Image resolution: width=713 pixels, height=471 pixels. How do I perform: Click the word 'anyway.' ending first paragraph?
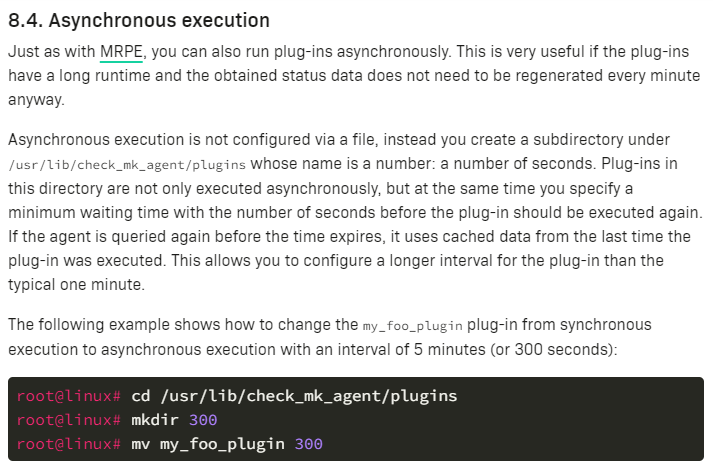pos(36,100)
